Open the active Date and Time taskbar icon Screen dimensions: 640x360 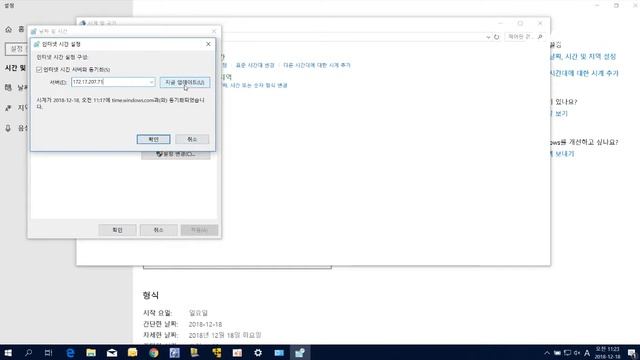300,353
